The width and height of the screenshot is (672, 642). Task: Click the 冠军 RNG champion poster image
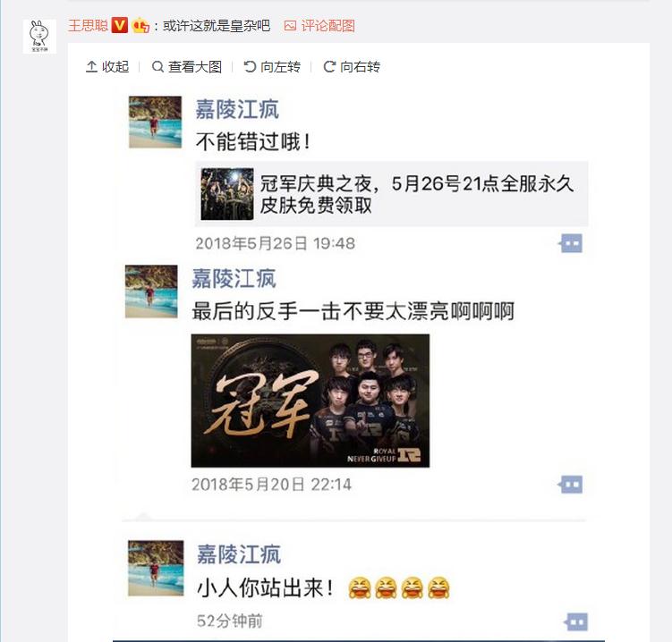pyautogui.click(x=310, y=401)
